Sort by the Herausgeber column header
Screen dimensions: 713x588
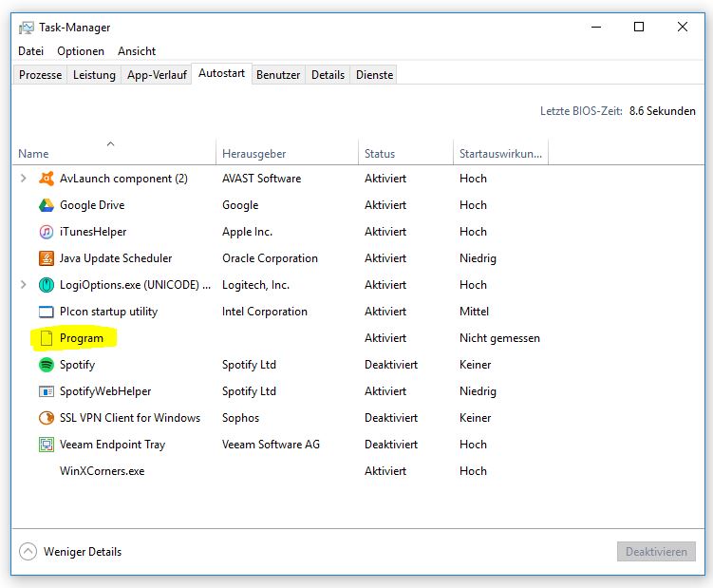coord(287,153)
